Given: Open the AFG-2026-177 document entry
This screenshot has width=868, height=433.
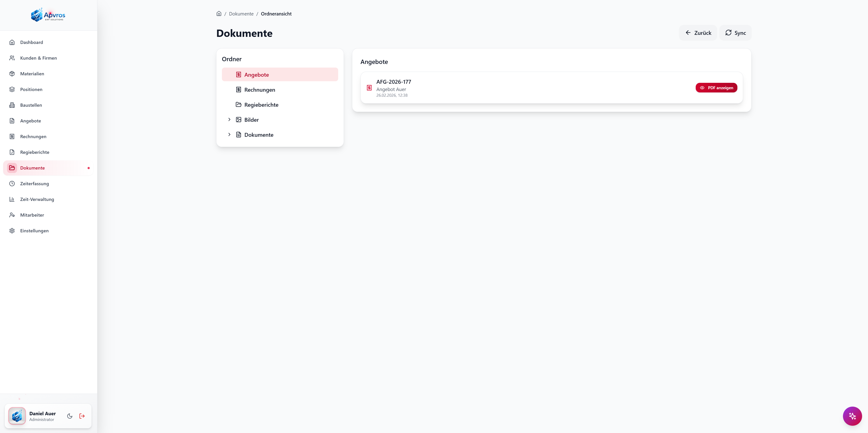Looking at the screenshot, I should 393,81.
